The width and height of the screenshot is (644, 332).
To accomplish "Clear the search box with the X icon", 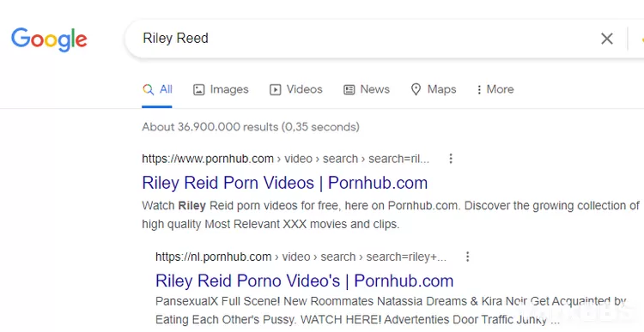I will [606, 39].
